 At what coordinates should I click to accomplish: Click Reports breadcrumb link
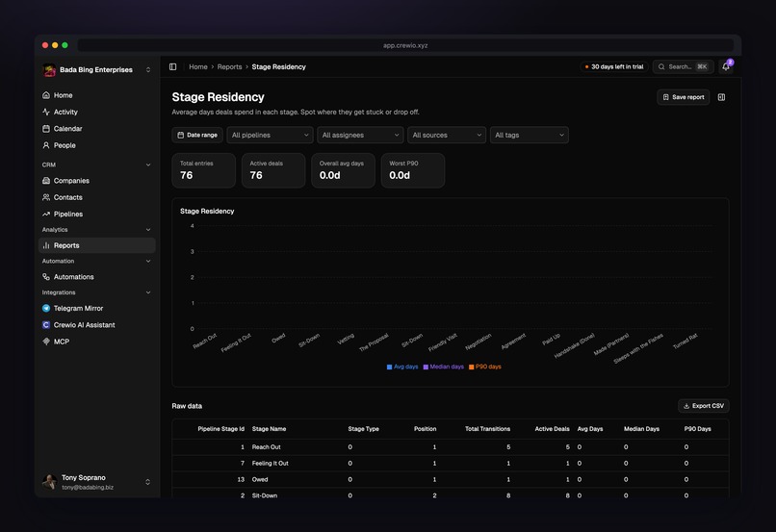pos(230,66)
